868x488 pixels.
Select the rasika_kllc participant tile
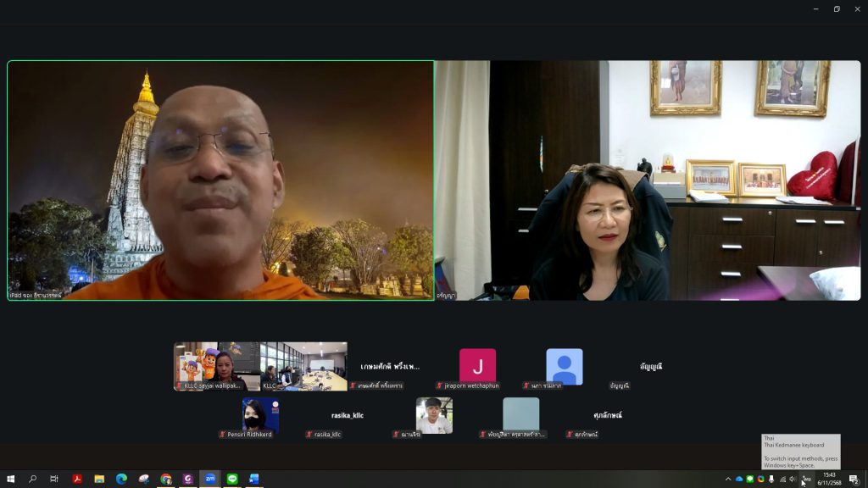[x=347, y=416]
